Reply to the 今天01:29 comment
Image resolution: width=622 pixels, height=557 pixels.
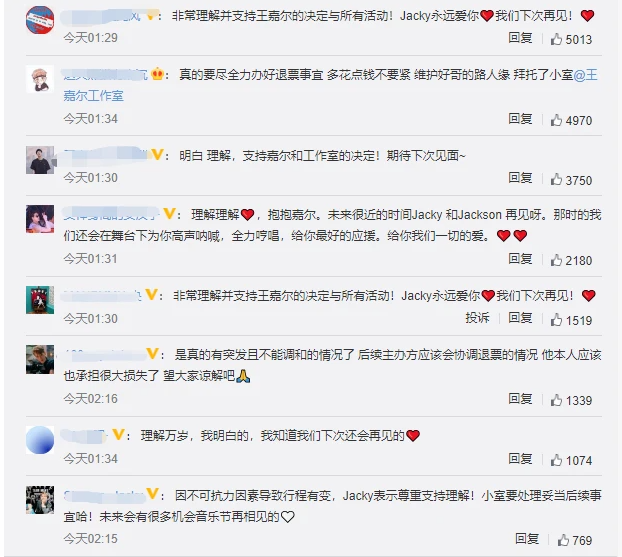[520, 38]
